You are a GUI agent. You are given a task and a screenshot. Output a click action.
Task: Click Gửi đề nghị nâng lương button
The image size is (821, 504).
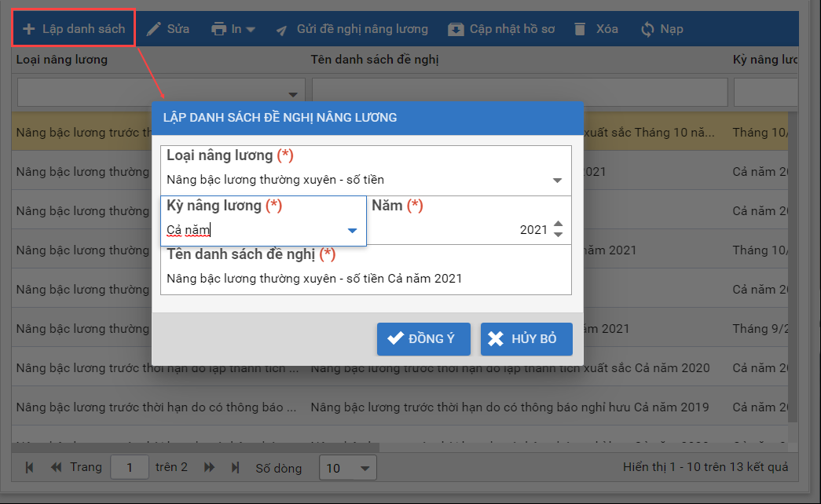[x=352, y=29]
